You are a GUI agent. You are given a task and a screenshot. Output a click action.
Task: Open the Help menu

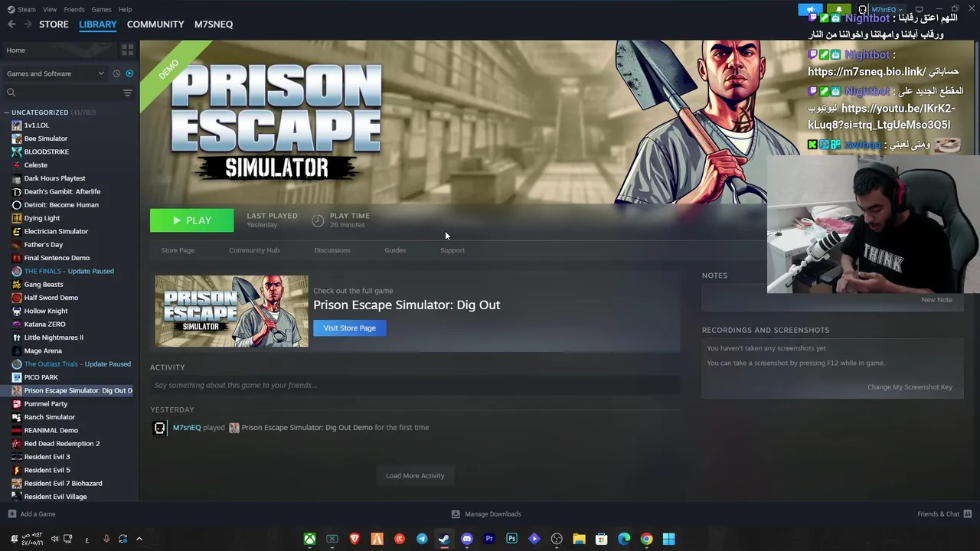pos(125,9)
